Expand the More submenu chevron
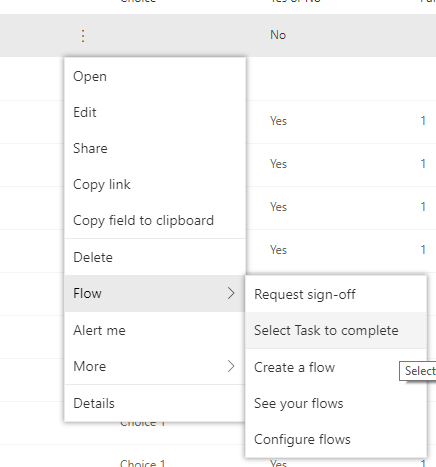436x467 pixels. (x=231, y=366)
